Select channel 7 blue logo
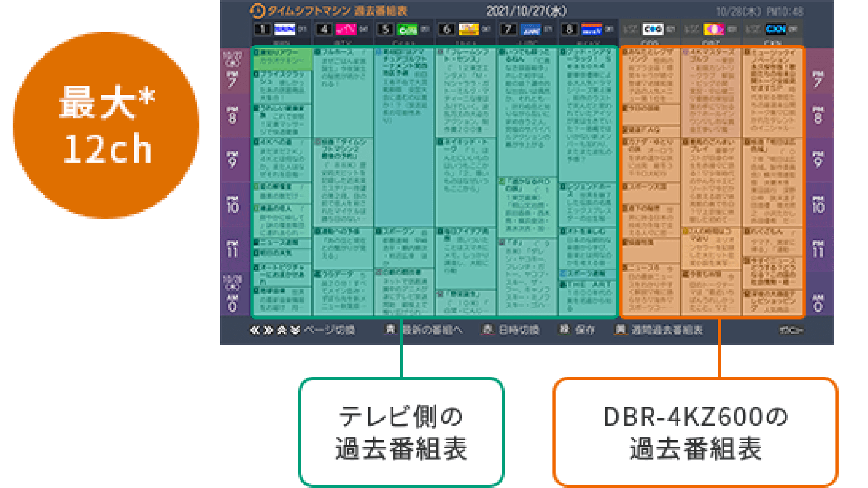Viewport: 868px width, 488px height. 530,29
